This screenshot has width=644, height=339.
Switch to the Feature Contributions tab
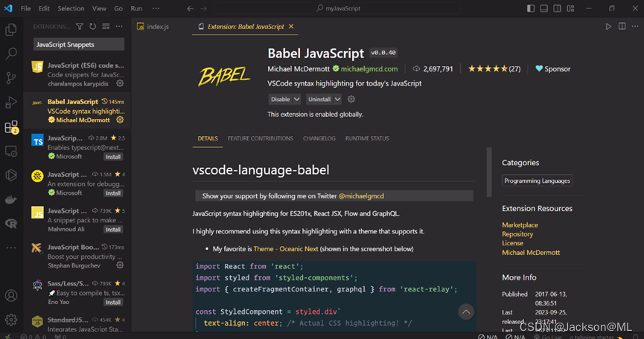point(260,138)
